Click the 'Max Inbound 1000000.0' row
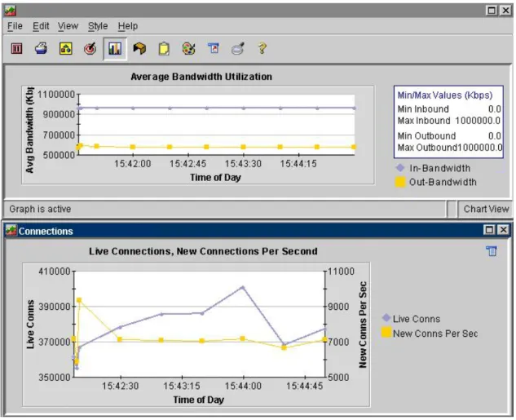Image resolution: width=516 pixels, height=420 pixels. pos(449,121)
